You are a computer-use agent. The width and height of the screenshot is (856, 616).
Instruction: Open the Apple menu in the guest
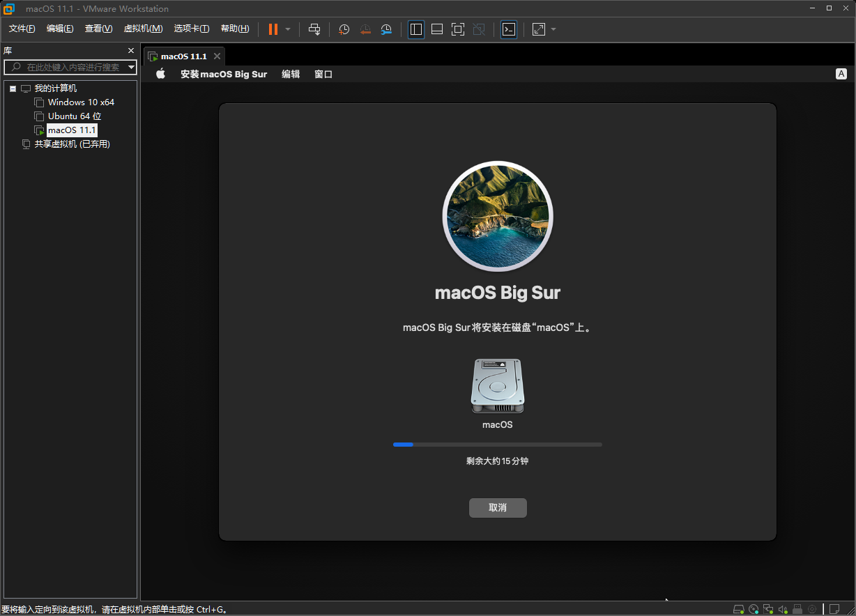(x=160, y=74)
